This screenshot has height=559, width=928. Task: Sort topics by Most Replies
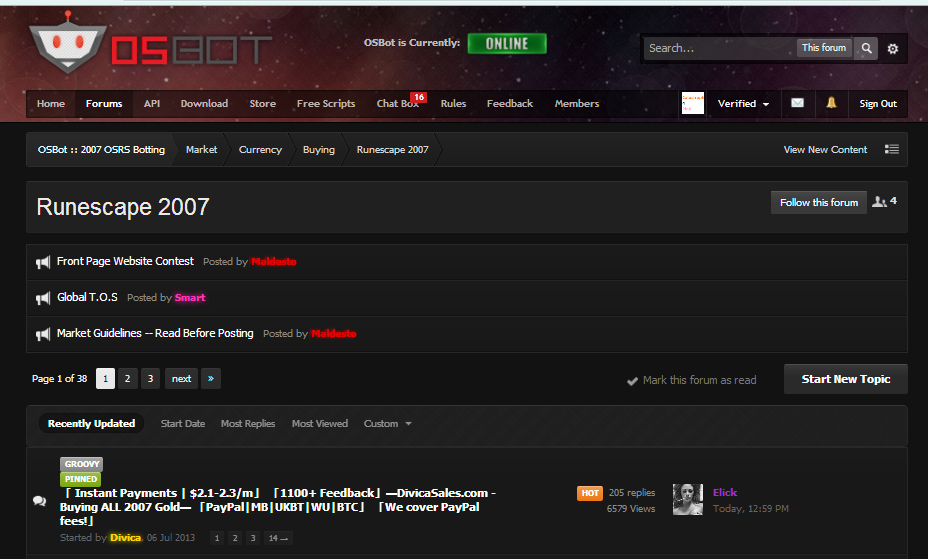pos(248,424)
